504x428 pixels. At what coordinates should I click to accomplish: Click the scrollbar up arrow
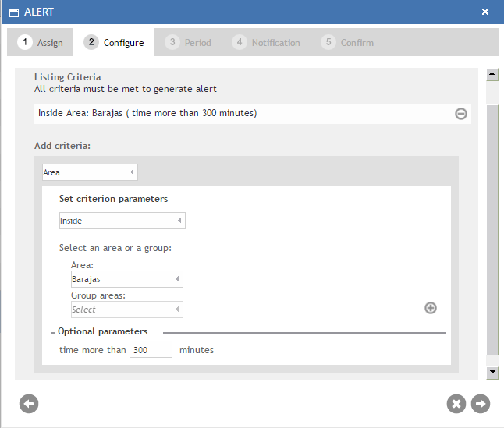(x=492, y=74)
